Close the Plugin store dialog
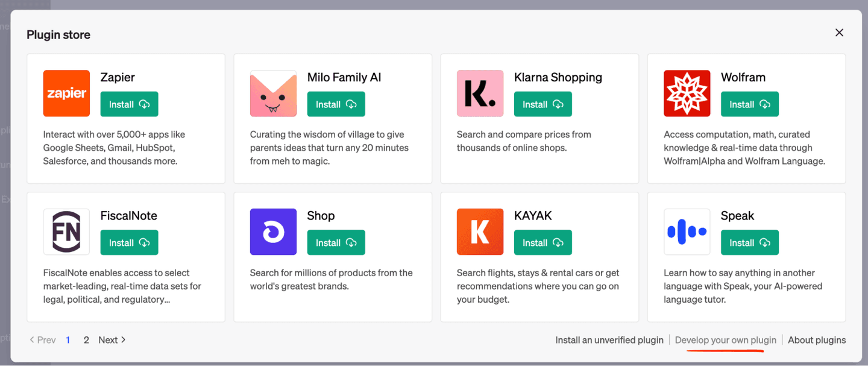868x366 pixels. 839,33
